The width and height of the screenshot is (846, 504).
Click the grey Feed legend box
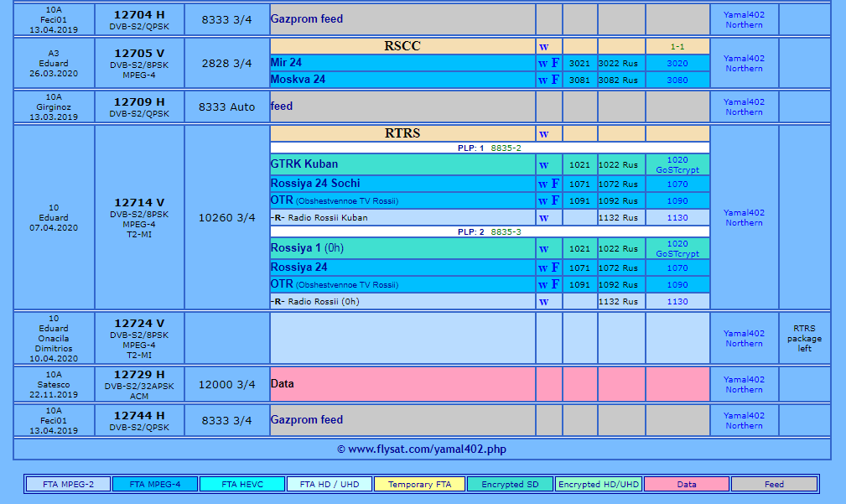coord(774,484)
